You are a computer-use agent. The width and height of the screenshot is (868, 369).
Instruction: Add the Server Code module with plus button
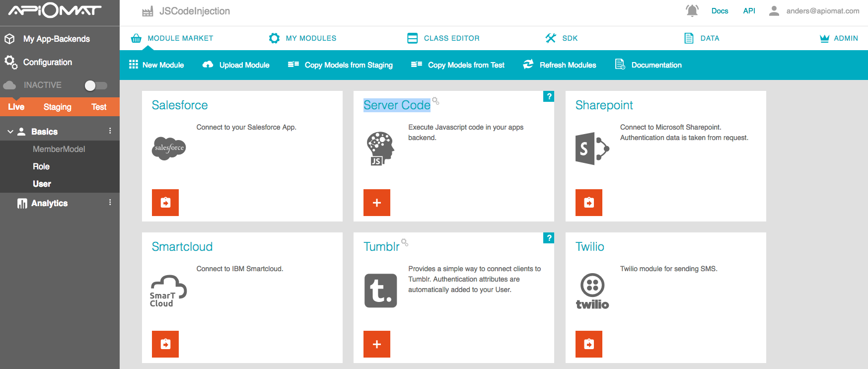coord(377,203)
